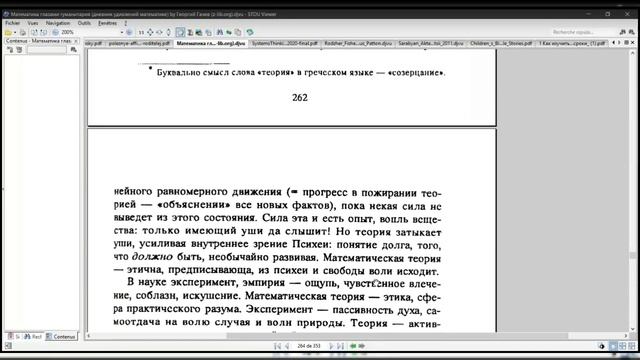
Task: Open the recent-files arrow beside the folder icon
Action: click(x=15, y=32)
